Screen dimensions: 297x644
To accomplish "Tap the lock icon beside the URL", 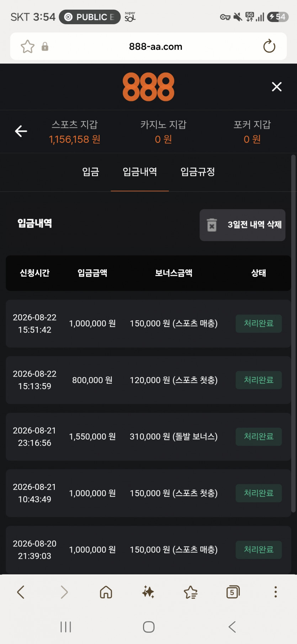I will tap(45, 47).
